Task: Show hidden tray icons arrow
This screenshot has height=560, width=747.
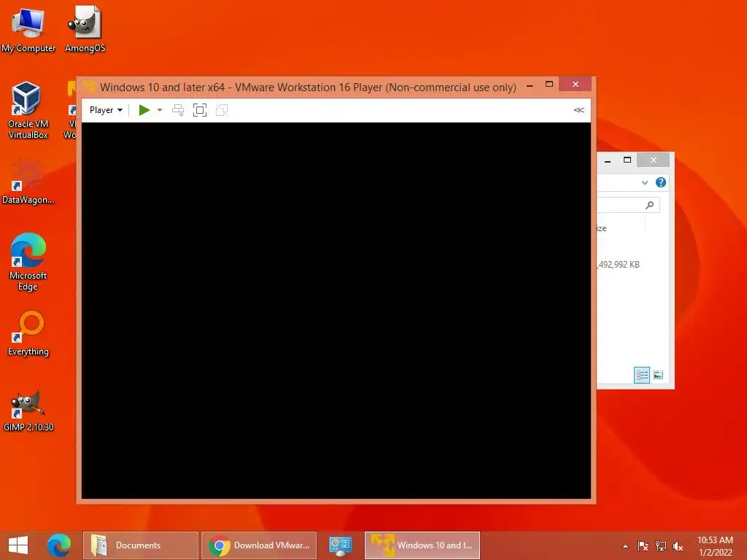Action: tap(625, 546)
